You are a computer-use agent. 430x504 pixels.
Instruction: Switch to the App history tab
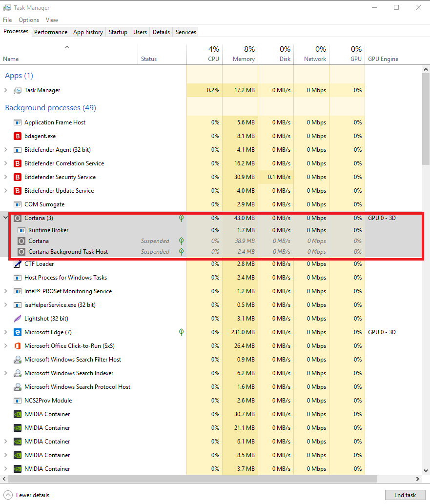(x=88, y=32)
